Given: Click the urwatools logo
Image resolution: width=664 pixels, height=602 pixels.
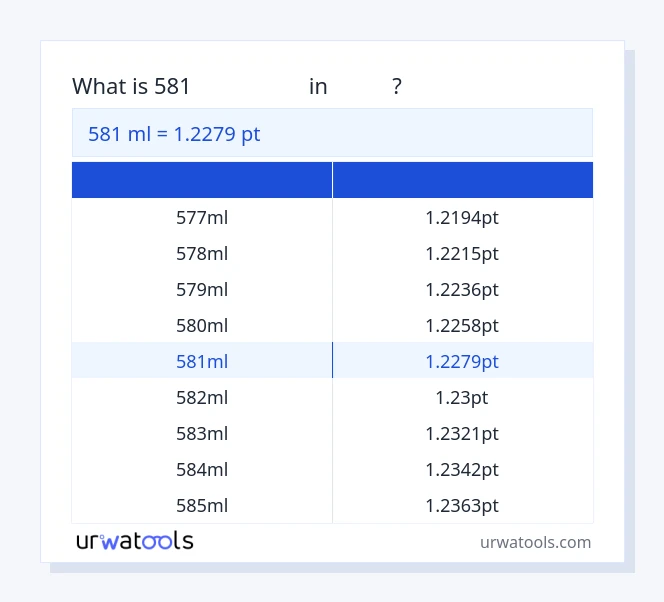Looking at the screenshot, I should 135,541.
